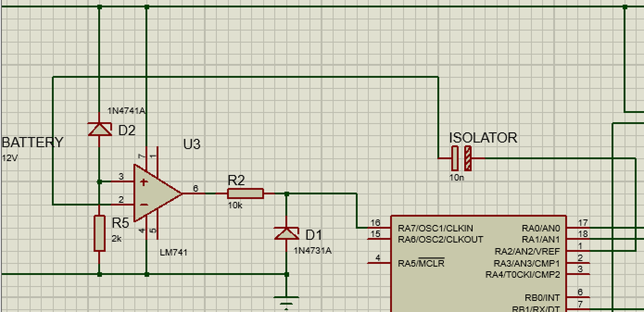Click the D2 reference label
Viewport: 644px width, 312px height.
pos(127,131)
